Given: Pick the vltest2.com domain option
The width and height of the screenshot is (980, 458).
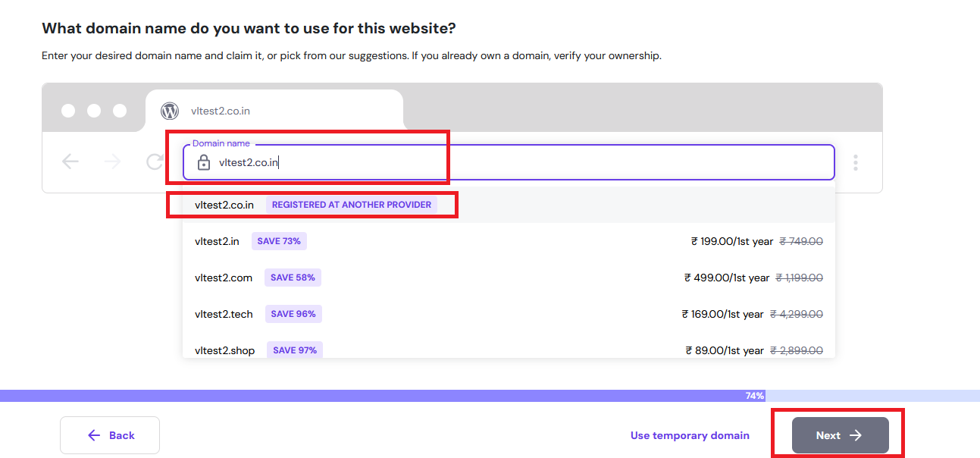Looking at the screenshot, I should pos(224,278).
